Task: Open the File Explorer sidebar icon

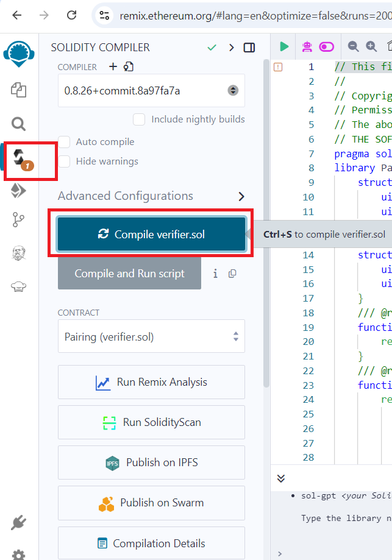Action: point(18,90)
